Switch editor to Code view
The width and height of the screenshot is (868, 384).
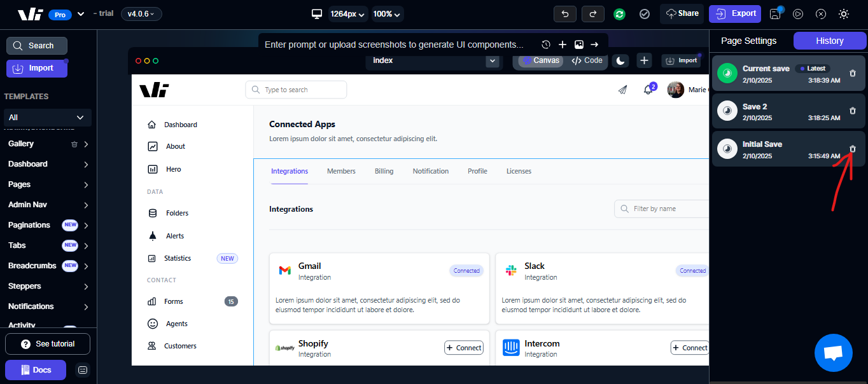click(x=587, y=60)
